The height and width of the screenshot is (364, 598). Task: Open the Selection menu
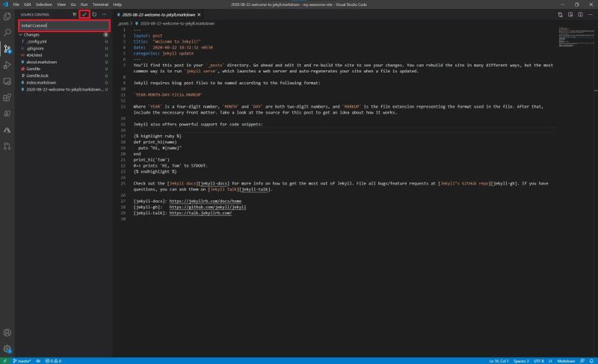click(x=44, y=4)
